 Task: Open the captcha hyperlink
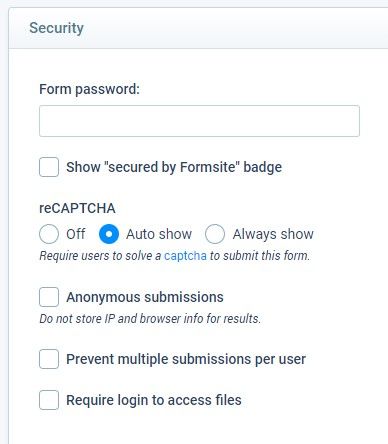click(185, 256)
